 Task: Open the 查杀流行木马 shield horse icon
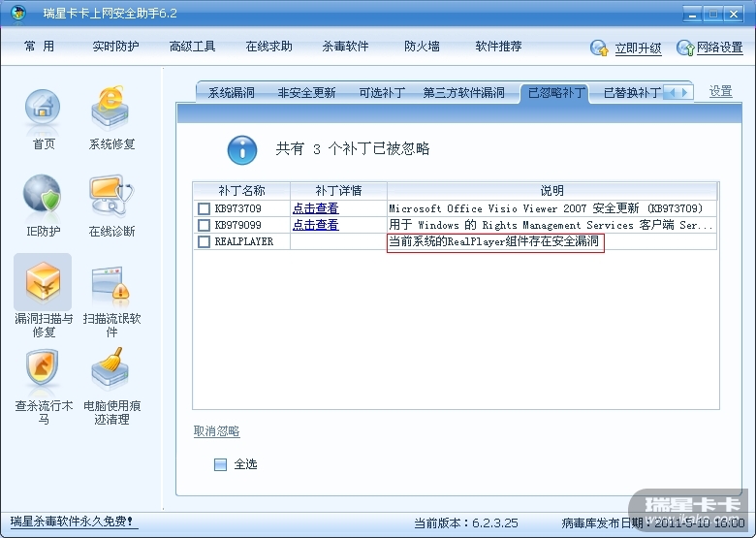click(43, 367)
